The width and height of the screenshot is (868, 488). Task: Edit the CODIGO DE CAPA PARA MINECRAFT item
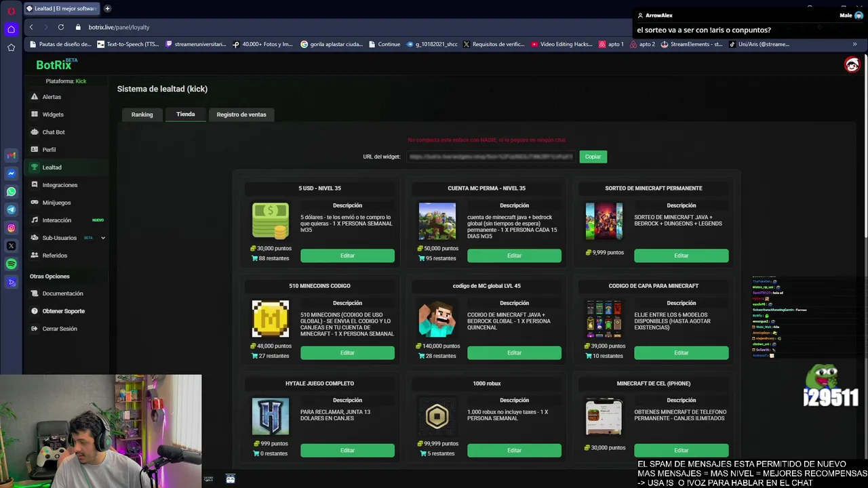pos(681,352)
